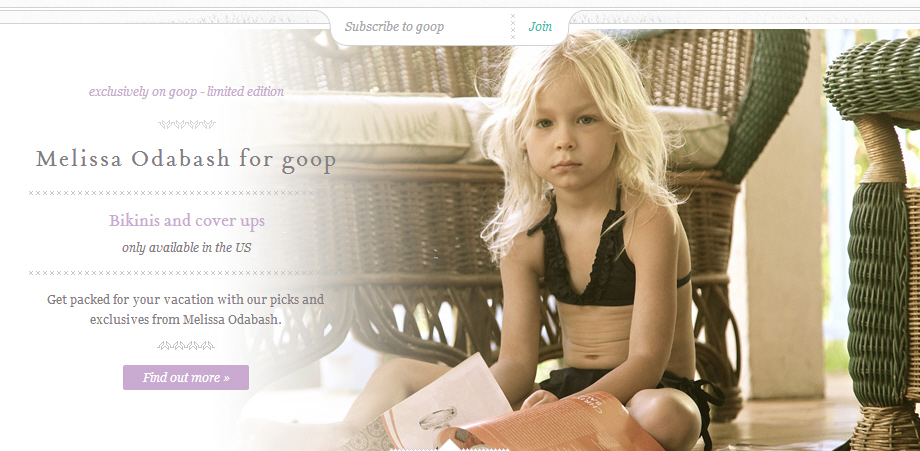Click the sofa cushion in the banner photo
The image size is (920, 451).
pyautogui.click(x=364, y=126)
